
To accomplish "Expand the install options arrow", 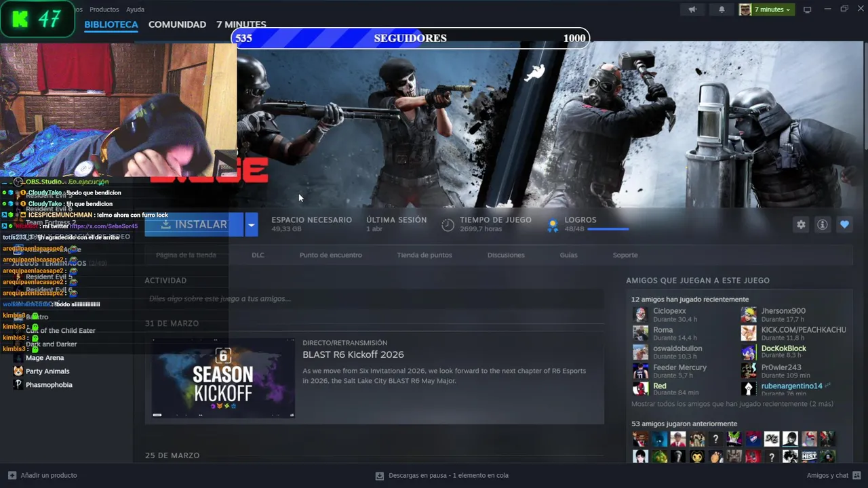I will [x=252, y=224].
